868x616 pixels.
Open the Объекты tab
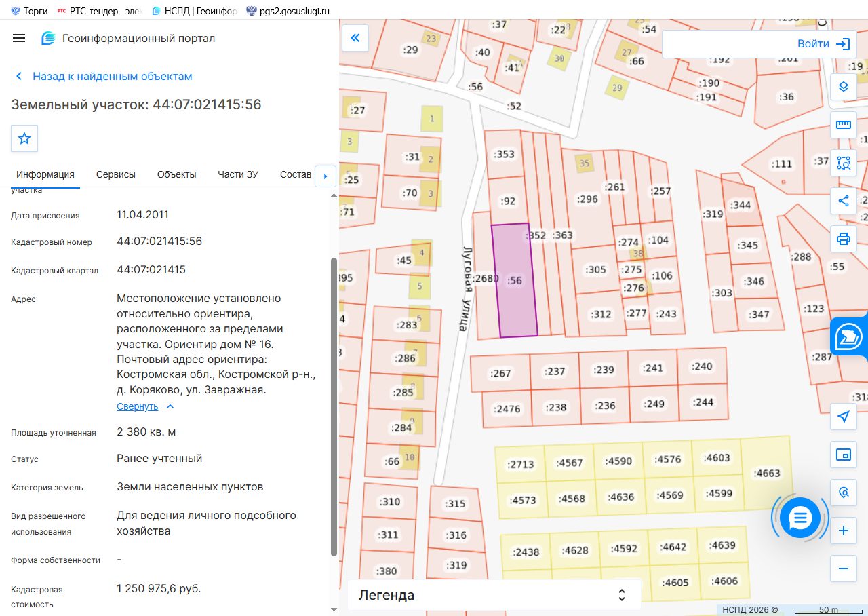177,174
